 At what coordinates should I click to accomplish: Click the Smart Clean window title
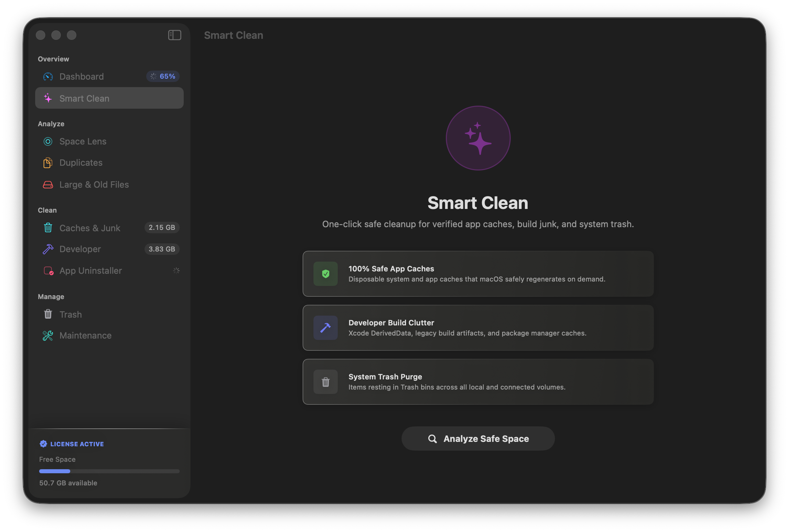[234, 35]
